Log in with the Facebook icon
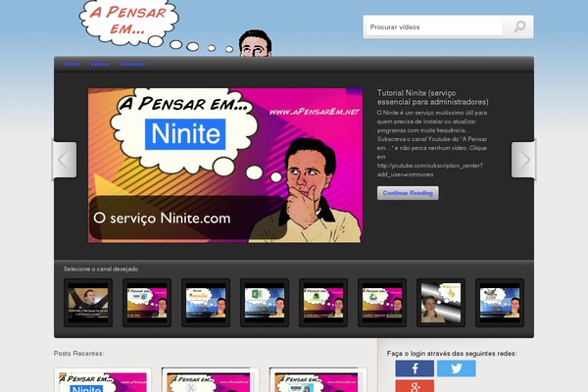The height and width of the screenshot is (392, 588). tap(415, 368)
